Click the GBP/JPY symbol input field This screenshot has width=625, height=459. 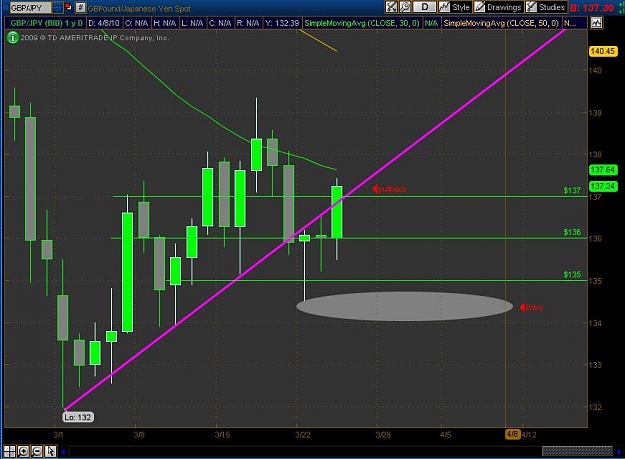pyautogui.click(x=30, y=7)
